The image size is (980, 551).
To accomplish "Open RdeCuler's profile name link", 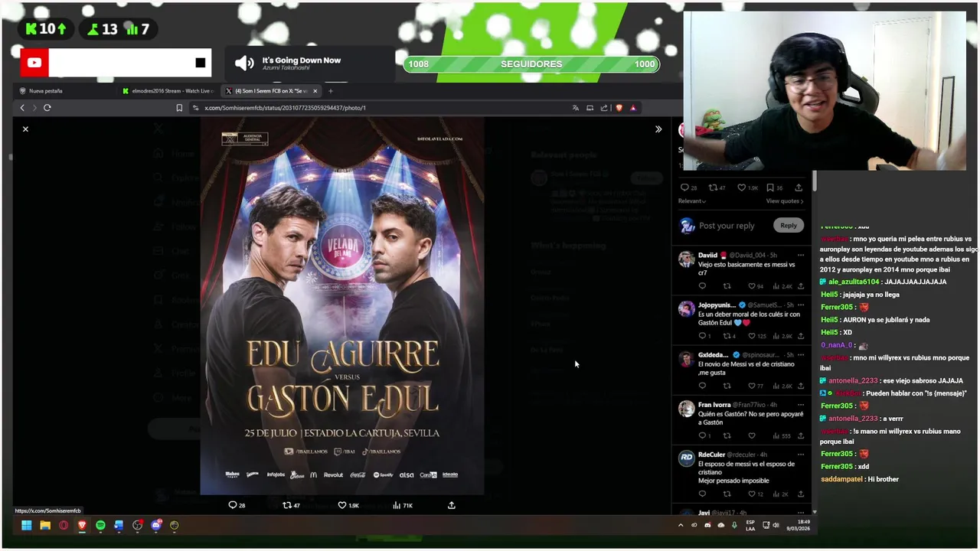I will click(x=711, y=455).
